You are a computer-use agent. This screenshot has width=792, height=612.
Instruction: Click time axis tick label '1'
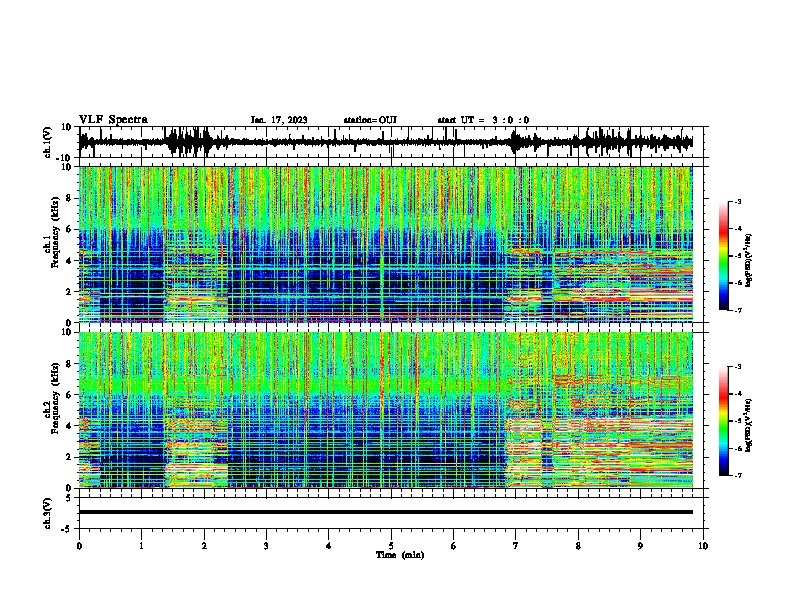click(141, 546)
